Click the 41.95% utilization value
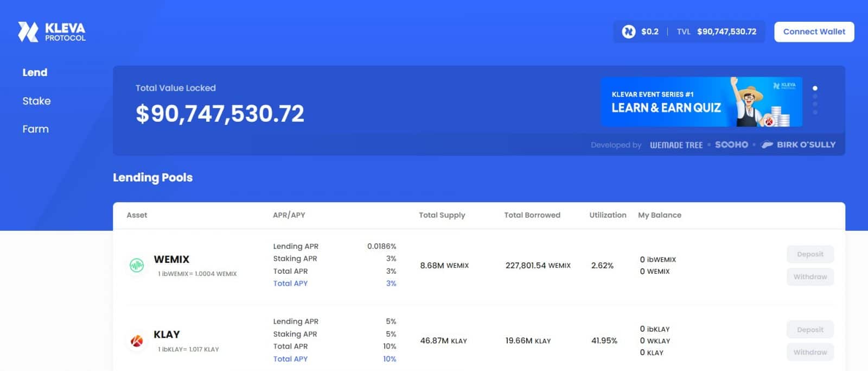 604,341
